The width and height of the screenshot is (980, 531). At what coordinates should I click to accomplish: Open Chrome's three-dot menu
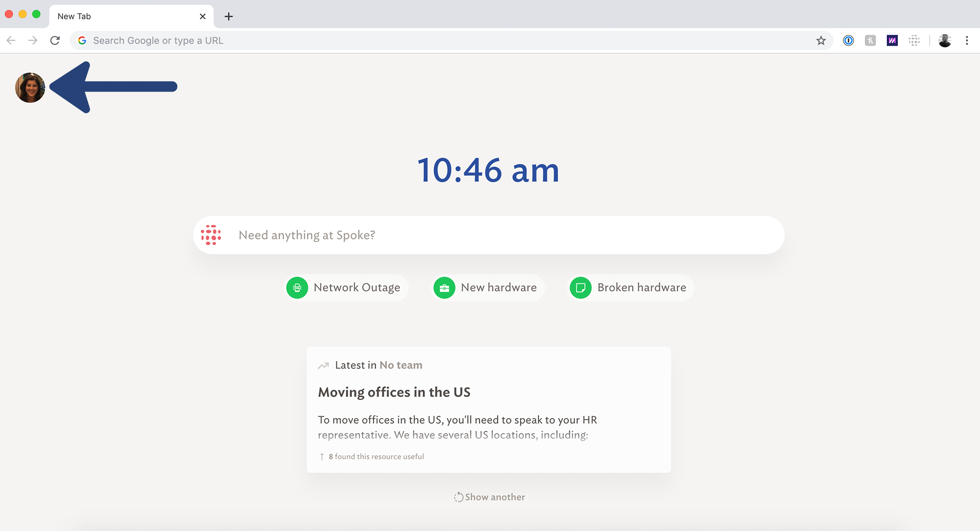[x=967, y=41]
